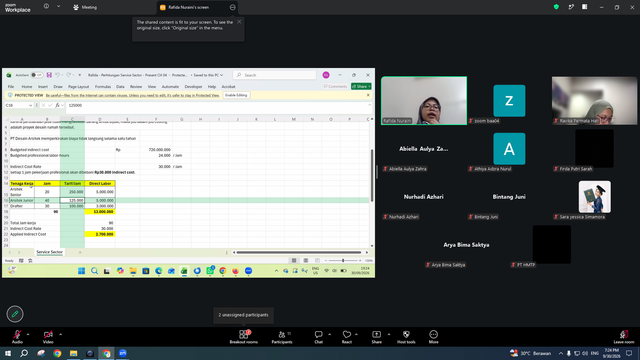Click Save icon in shared Excel window

pyautogui.click(x=49, y=75)
